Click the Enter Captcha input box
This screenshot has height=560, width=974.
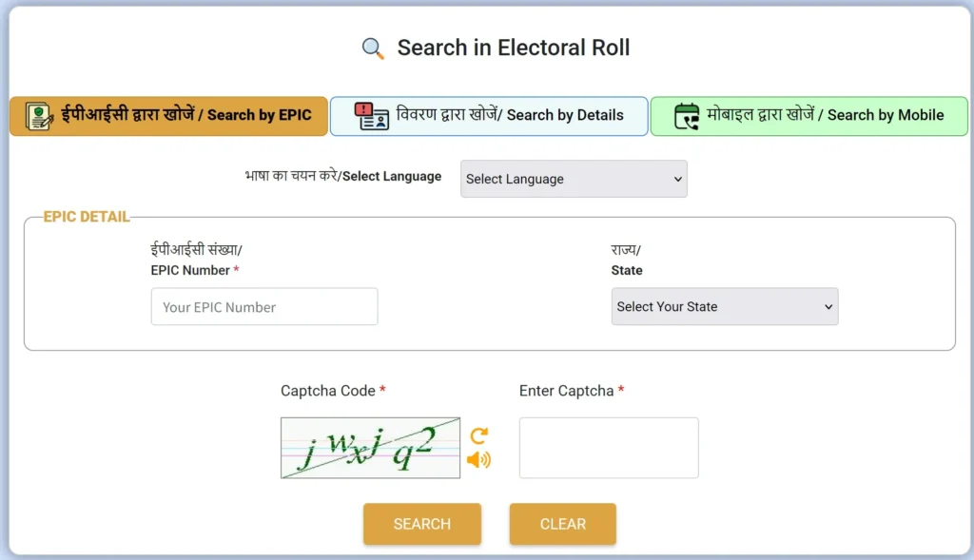pyautogui.click(x=608, y=447)
